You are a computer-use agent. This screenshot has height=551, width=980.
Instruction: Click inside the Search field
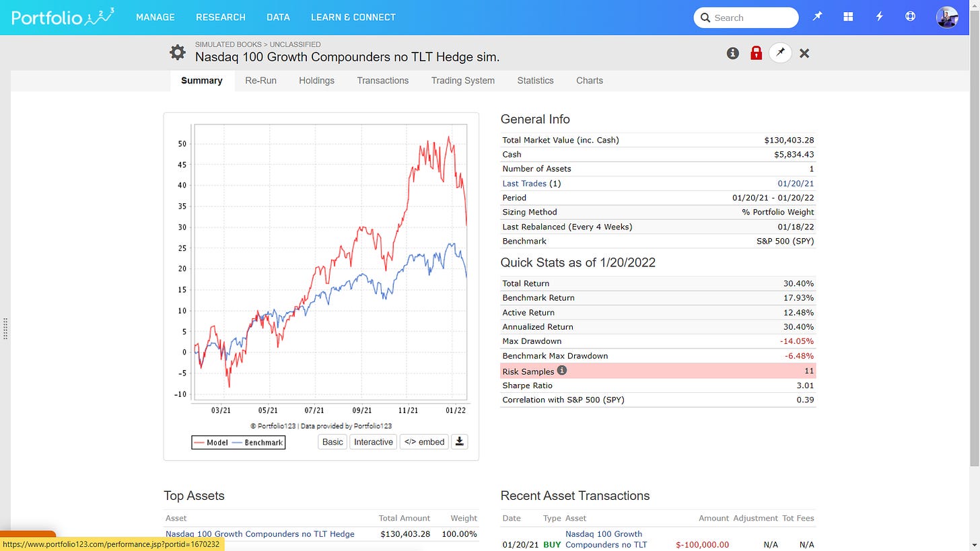click(x=746, y=17)
